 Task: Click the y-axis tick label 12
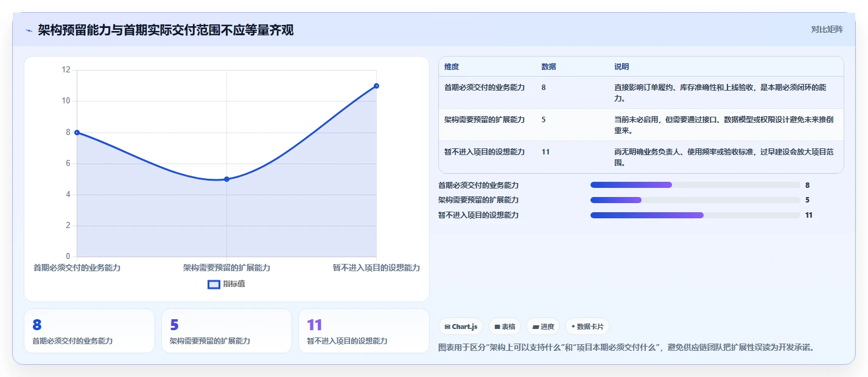(66, 70)
